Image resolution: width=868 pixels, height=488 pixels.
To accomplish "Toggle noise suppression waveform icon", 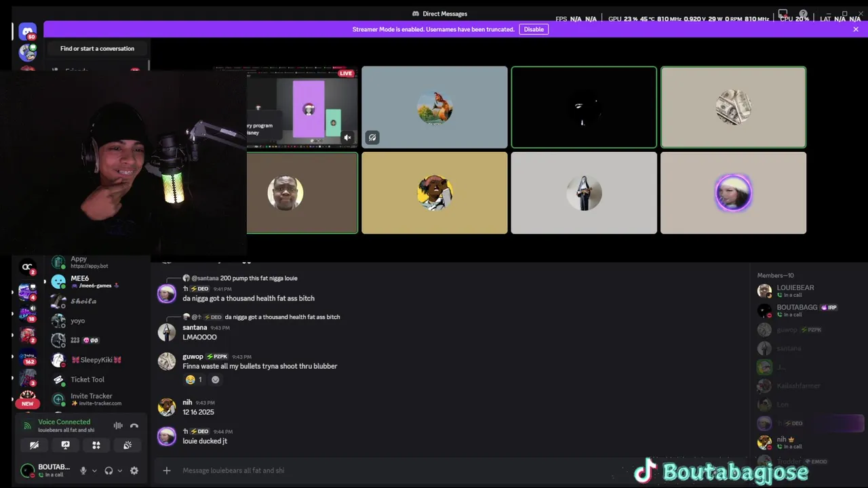I will 118,426.
